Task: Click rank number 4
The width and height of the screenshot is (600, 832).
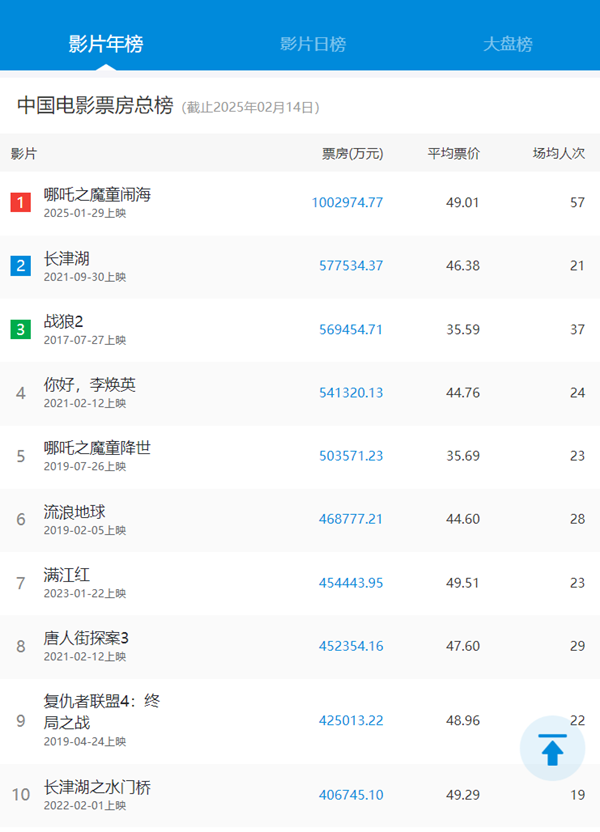Action: 21,393
